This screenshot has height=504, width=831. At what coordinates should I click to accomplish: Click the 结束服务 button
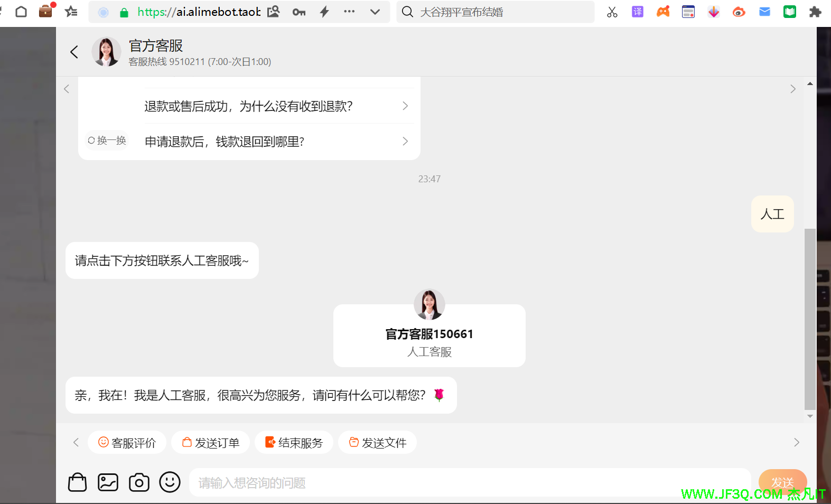(x=294, y=443)
